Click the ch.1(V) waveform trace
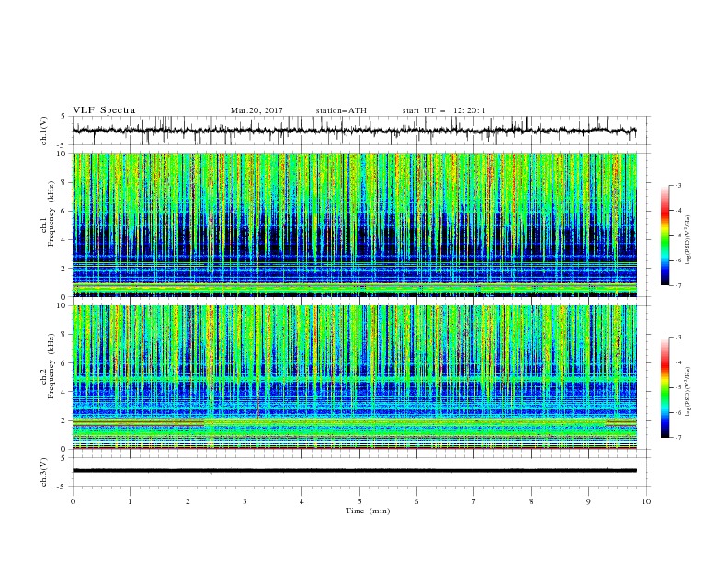The image size is (728, 563). click(354, 131)
